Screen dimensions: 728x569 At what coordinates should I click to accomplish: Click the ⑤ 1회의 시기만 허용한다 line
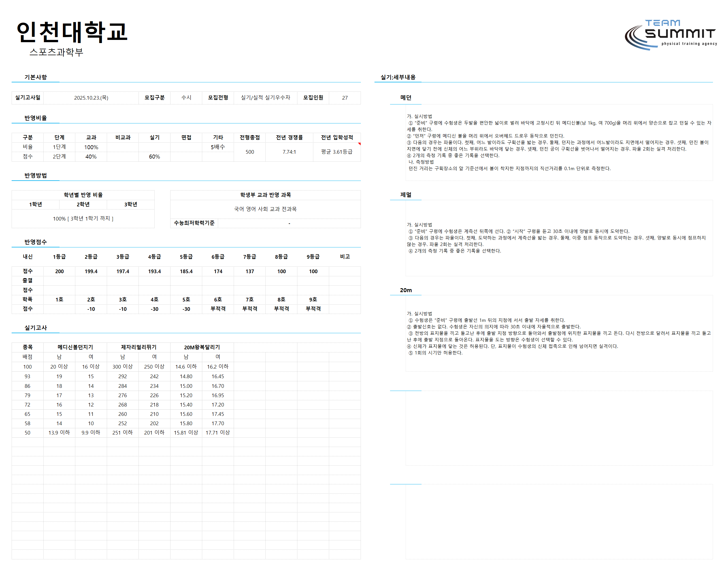click(435, 353)
